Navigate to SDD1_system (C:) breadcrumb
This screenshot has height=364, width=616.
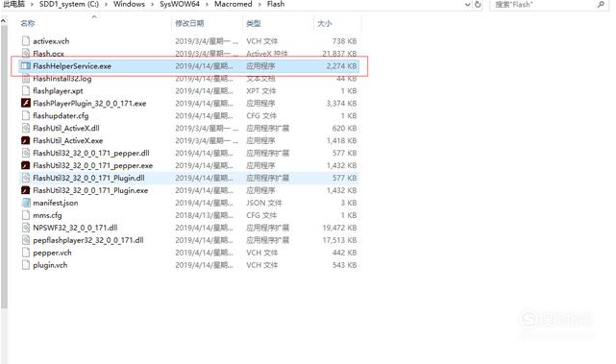point(69,4)
